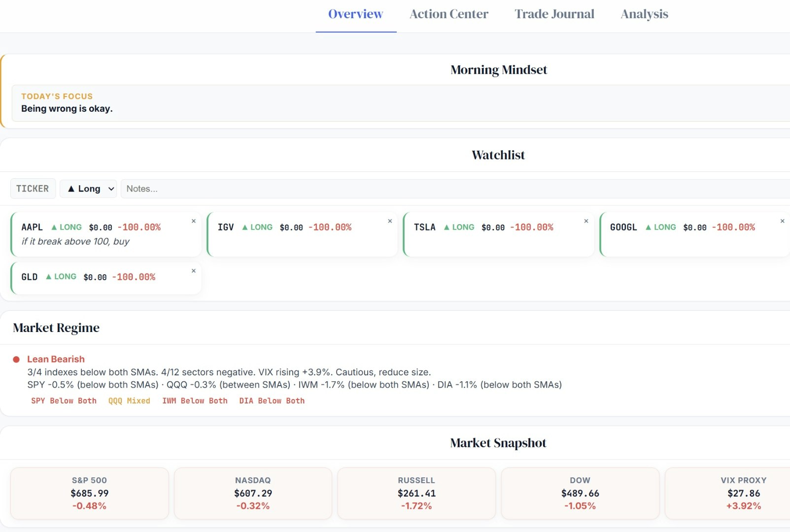Click the IWM Below Both tag
The width and height of the screenshot is (790, 532).
194,400
